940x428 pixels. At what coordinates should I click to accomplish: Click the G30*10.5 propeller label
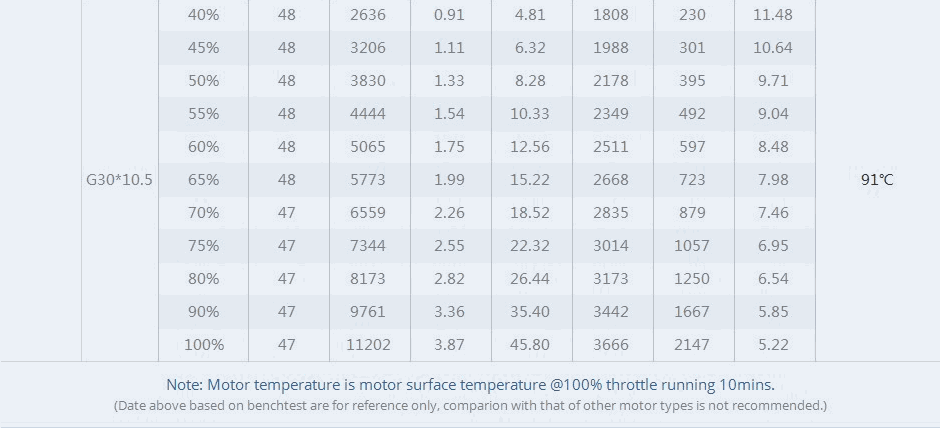[x=119, y=180]
